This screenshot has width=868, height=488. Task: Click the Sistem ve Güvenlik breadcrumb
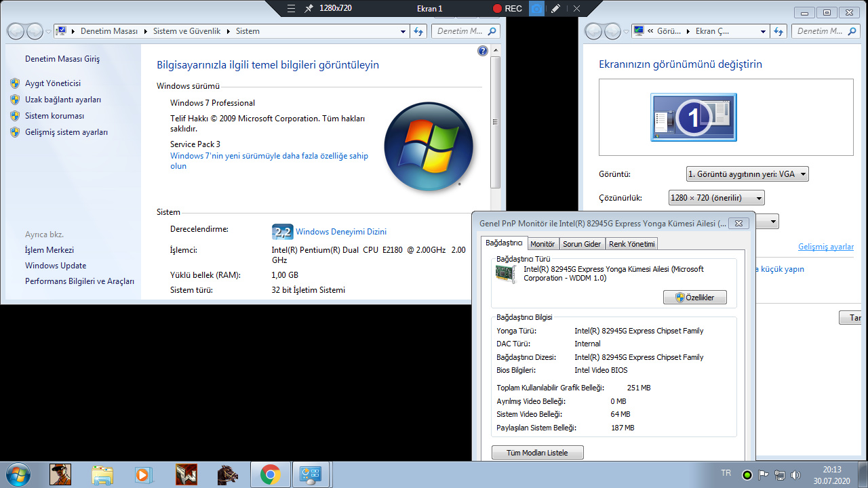[187, 31]
